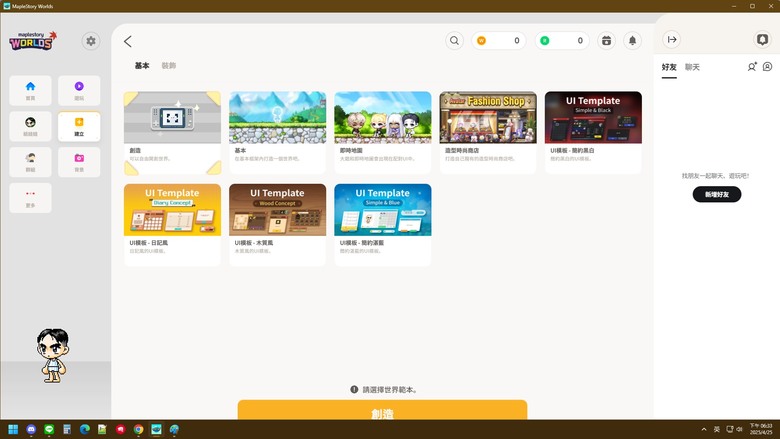
Task: Select the 基本 landscape template
Action: [x=278, y=133]
